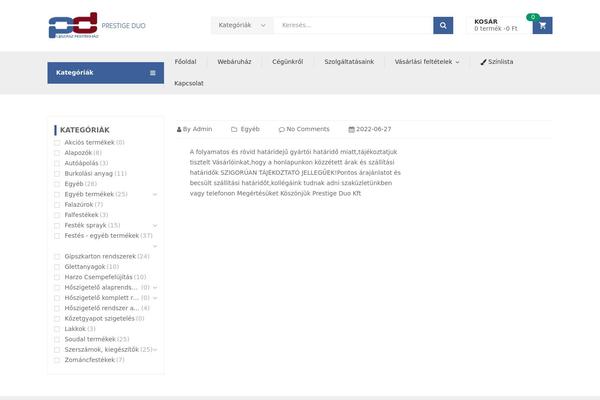600x400 pixels.
Task: Check the Soudal termékek checkbox
Action: coord(57,340)
